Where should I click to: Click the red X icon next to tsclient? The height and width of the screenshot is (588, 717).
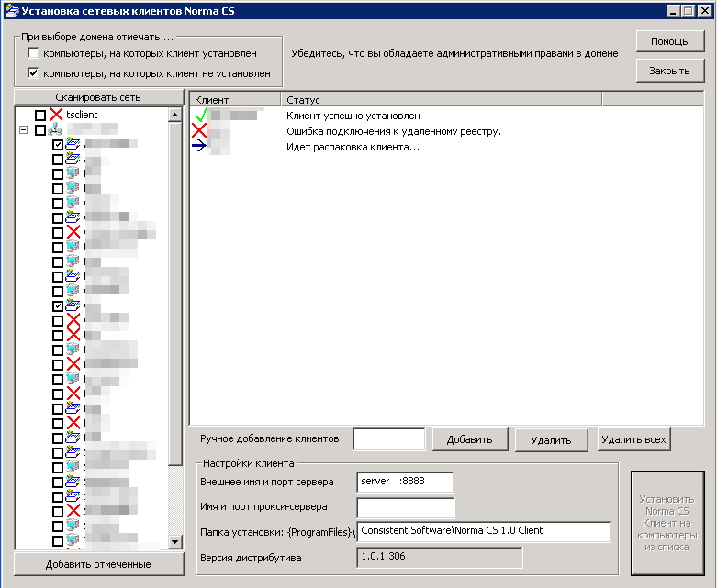click(x=56, y=115)
